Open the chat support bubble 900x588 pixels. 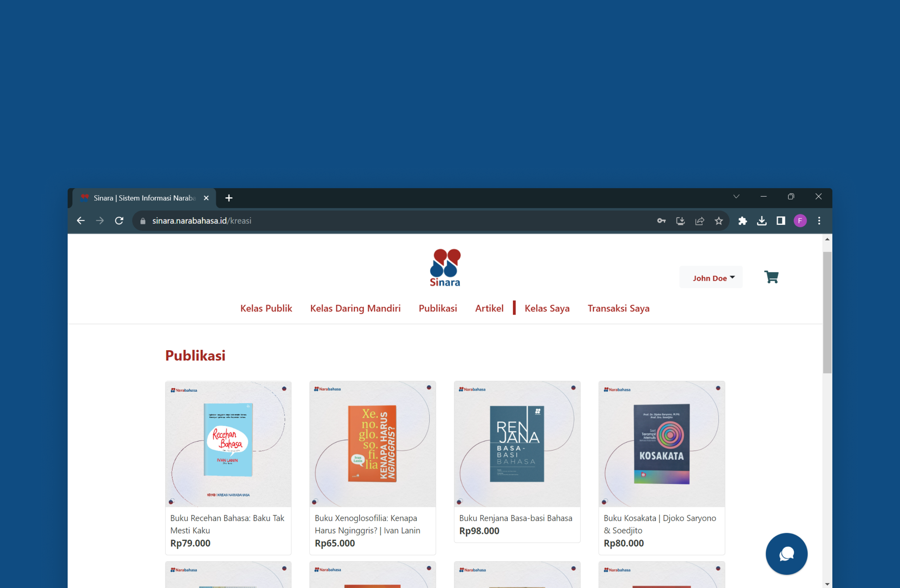tap(786, 553)
